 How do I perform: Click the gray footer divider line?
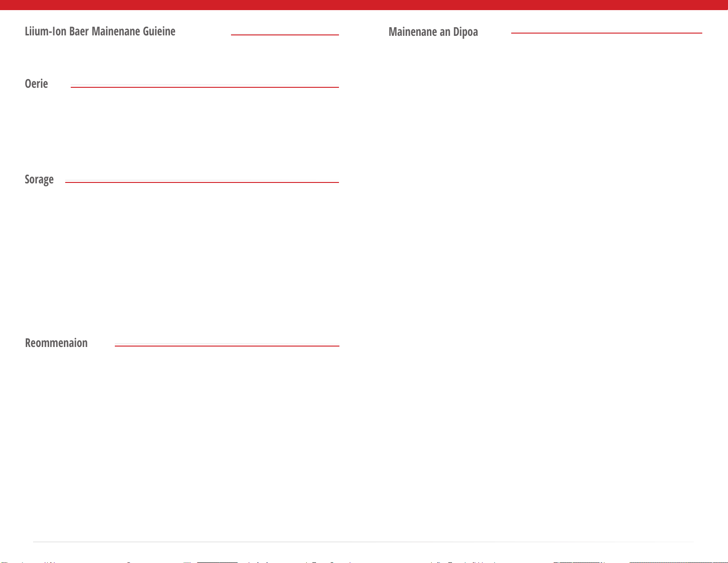[x=364, y=542]
